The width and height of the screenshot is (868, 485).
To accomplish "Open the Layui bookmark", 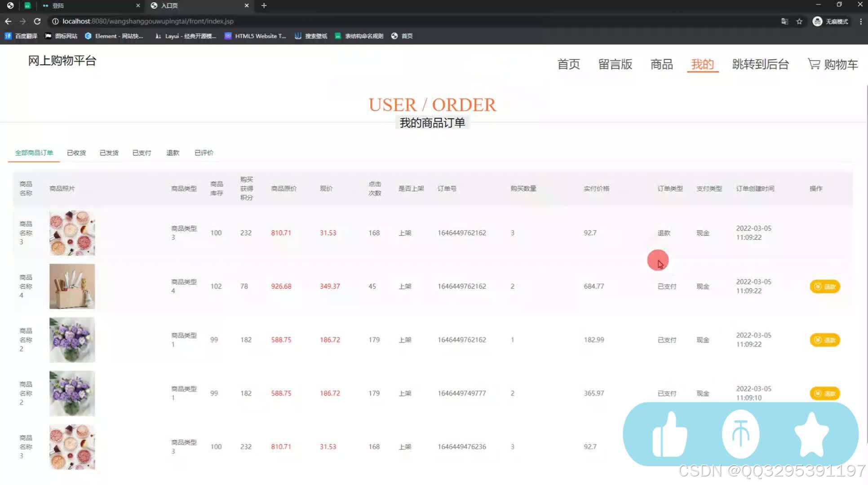I will click(x=186, y=36).
